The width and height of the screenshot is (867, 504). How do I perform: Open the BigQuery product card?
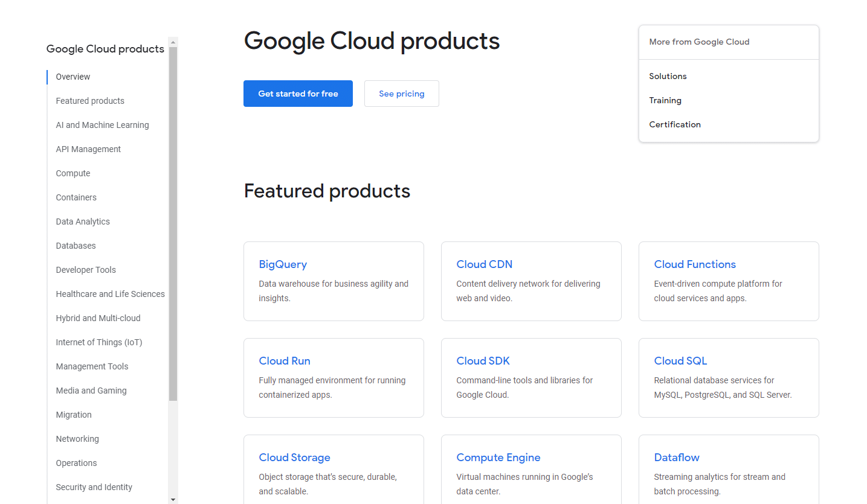pos(283,264)
